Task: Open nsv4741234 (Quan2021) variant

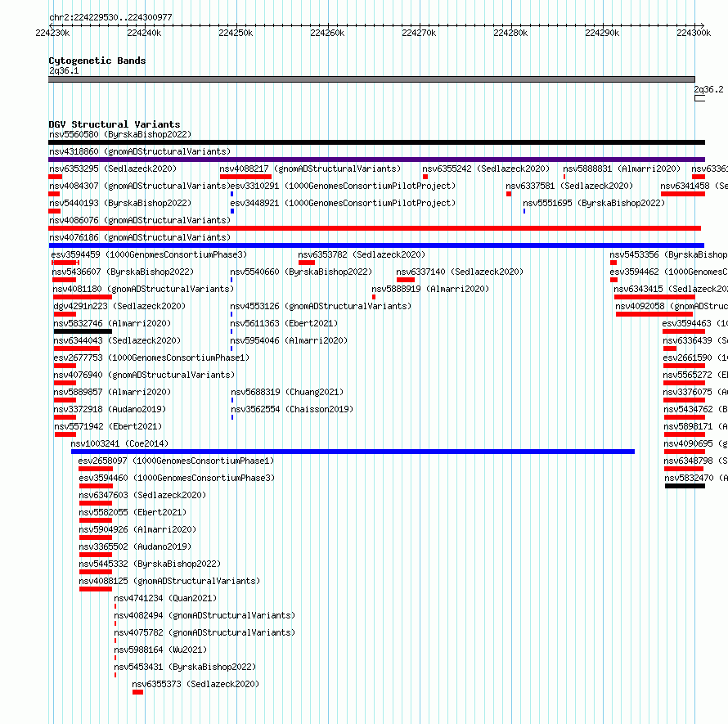Action: (x=165, y=598)
